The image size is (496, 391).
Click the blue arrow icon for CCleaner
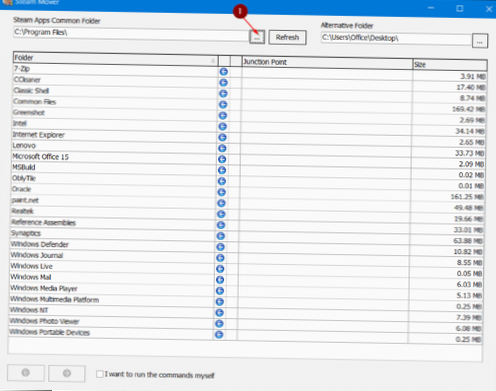223,83
